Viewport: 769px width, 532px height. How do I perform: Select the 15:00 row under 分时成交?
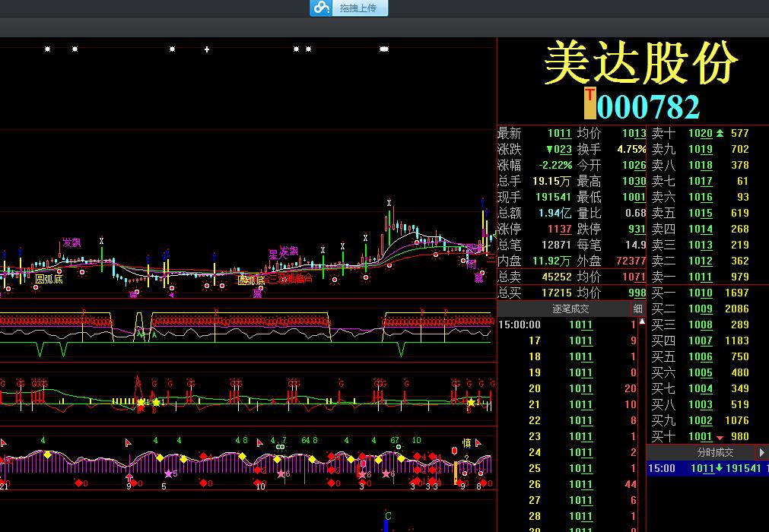point(707,468)
